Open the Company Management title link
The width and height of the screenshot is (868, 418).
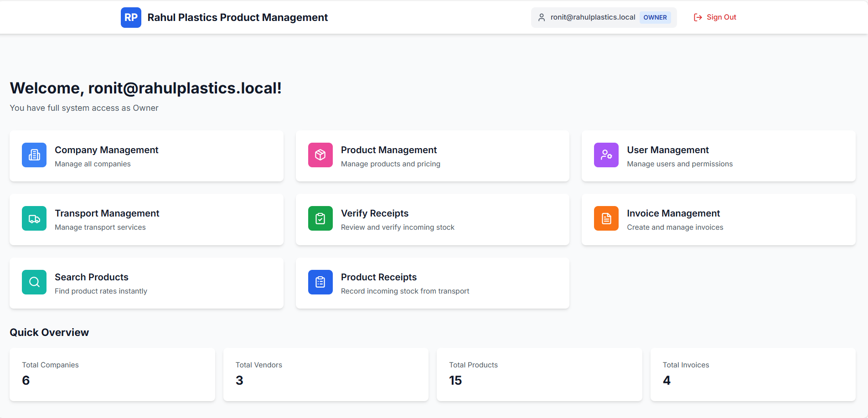(106, 150)
